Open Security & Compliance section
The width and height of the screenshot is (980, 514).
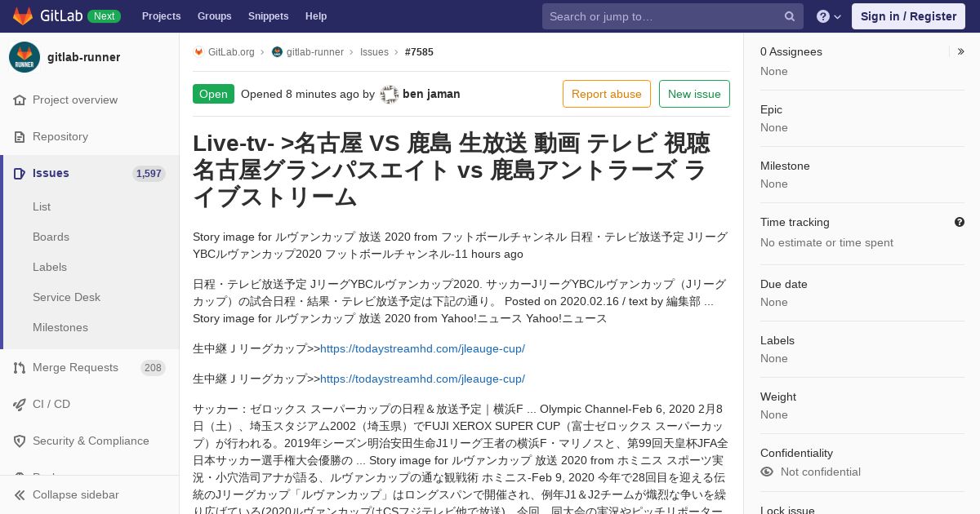[x=91, y=441]
